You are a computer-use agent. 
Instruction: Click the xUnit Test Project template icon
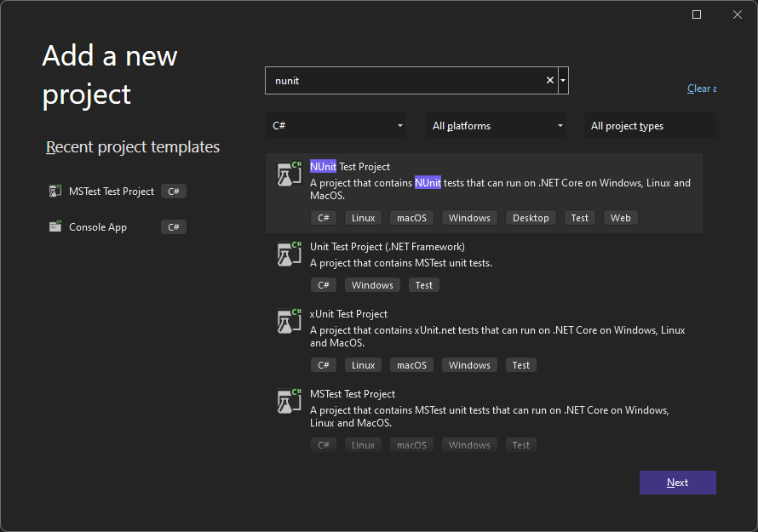[x=289, y=321]
